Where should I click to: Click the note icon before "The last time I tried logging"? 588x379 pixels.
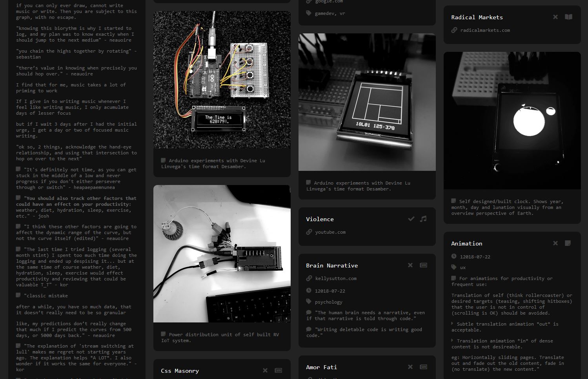[x=18, y=249]
